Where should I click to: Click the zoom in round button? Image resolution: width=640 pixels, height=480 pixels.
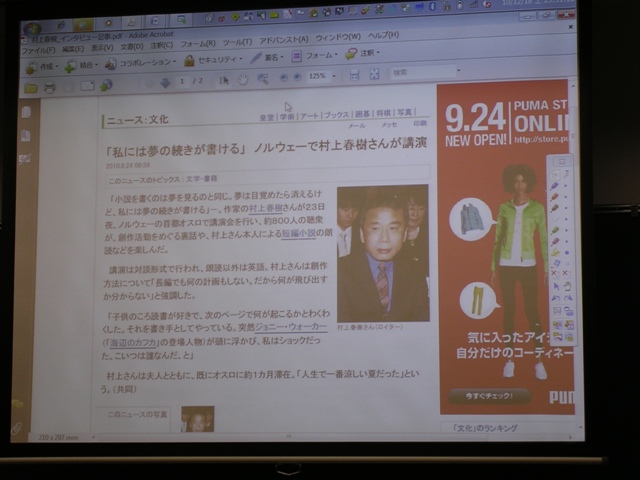(x=297, y=77)
